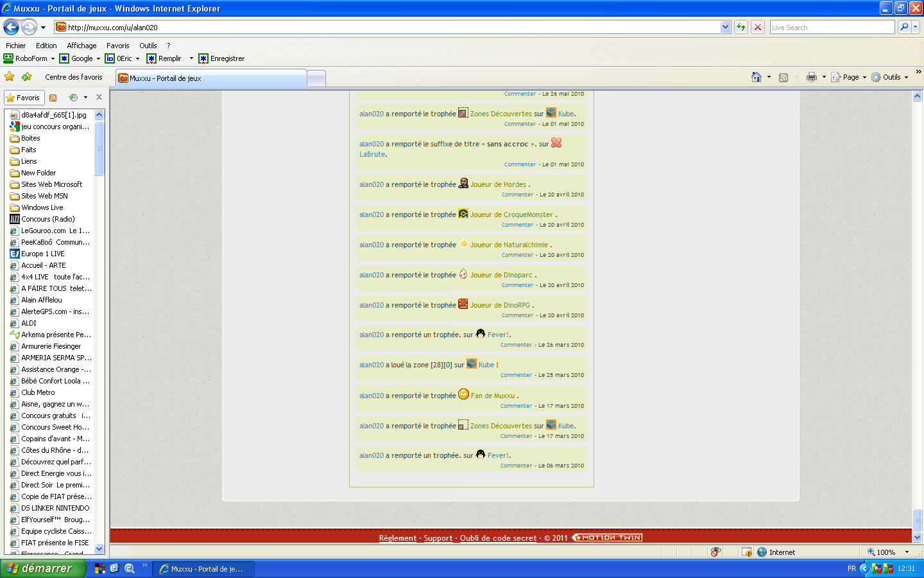Click the Live Search magnifier icon

coord(904,27)
